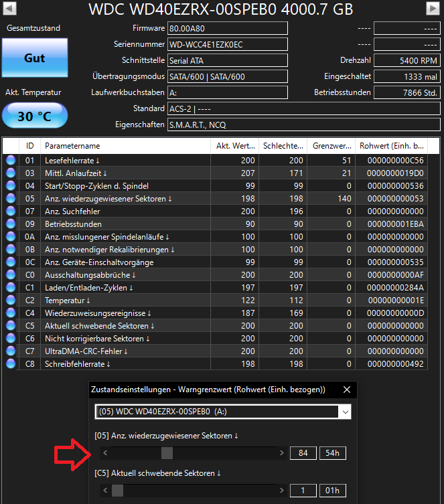Screen dimensions: 444x504
Task: Click the Eigenschaften field S.M.A.R.T., NCQ
Action: coord(304,124)
